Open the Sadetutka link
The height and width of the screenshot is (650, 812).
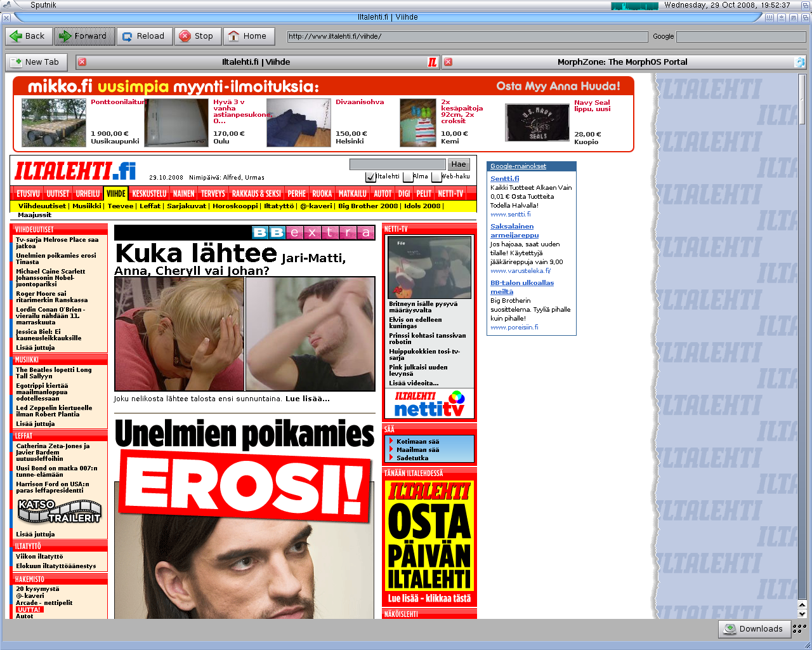(x=412, y=458)
